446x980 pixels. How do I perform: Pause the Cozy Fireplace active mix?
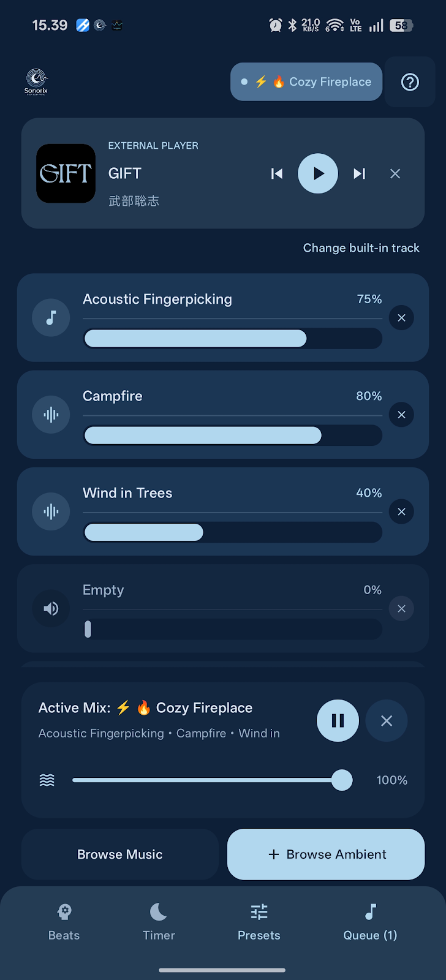click(x=338, y=721)
